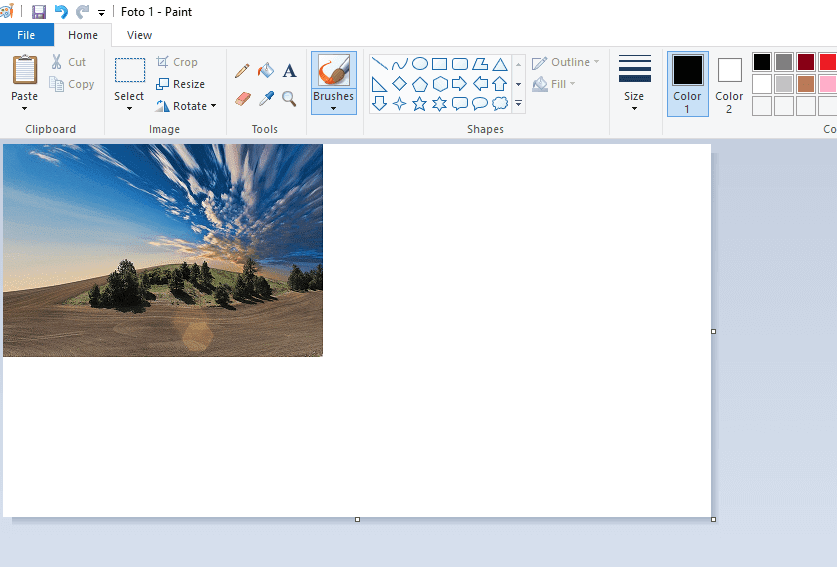Pick the gray color swatch in top row

coord(784,62)
